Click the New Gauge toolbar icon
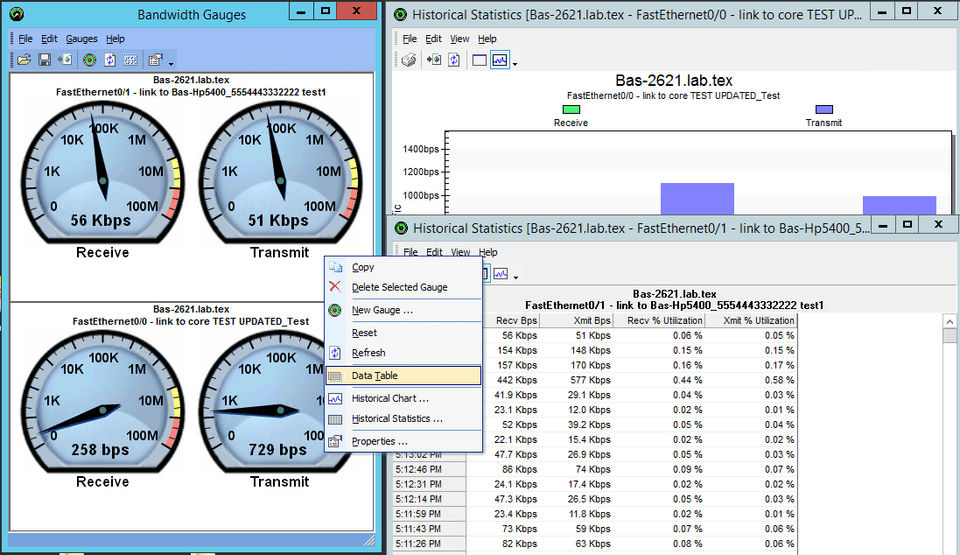 [89, 60]
